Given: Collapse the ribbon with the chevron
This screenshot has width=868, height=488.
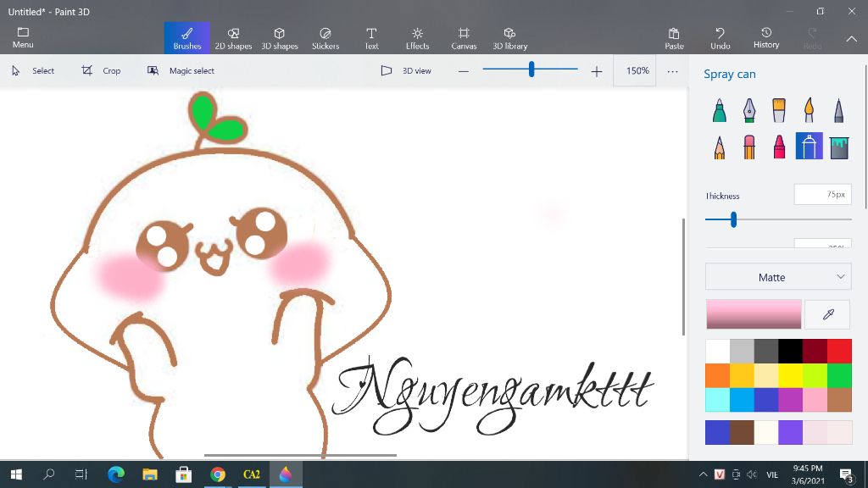Looking at the screenshot, I should (x=851, y=39).
